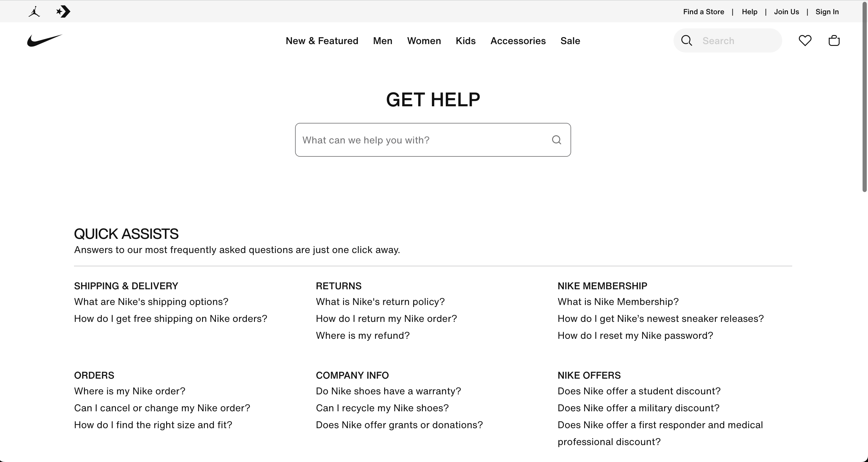This screenshot has height=462, width=868.
Task: Click the Men navigation tab
Action: [x=382, y=41]
